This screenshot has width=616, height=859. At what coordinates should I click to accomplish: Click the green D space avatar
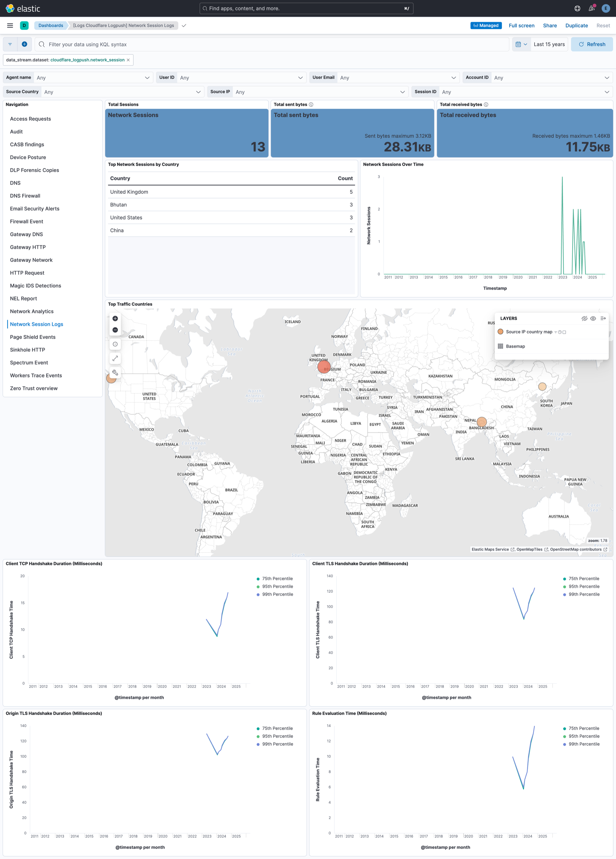(24, 25)
